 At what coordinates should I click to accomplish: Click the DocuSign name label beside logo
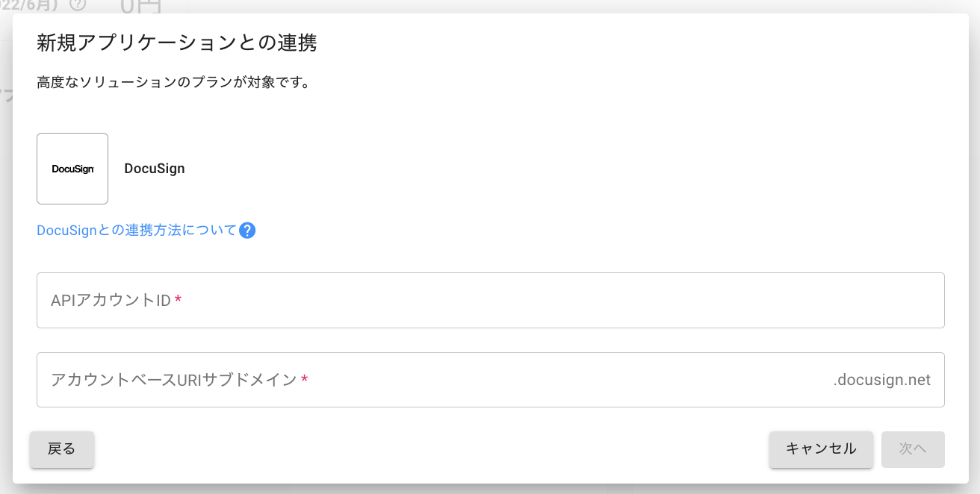pyautogui.click(x=155, y=169)
